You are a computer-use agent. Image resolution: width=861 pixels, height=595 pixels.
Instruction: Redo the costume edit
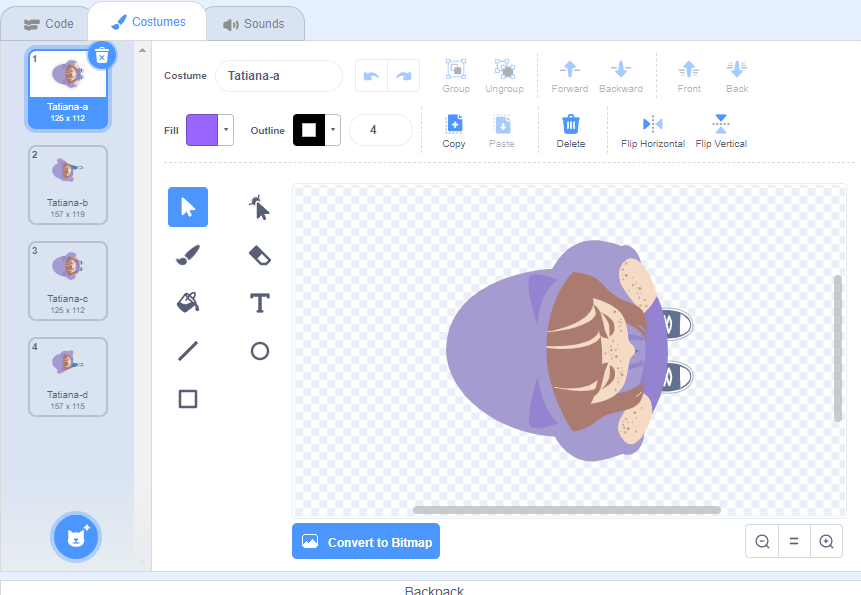pyautogui.click(x=404, y=76)
